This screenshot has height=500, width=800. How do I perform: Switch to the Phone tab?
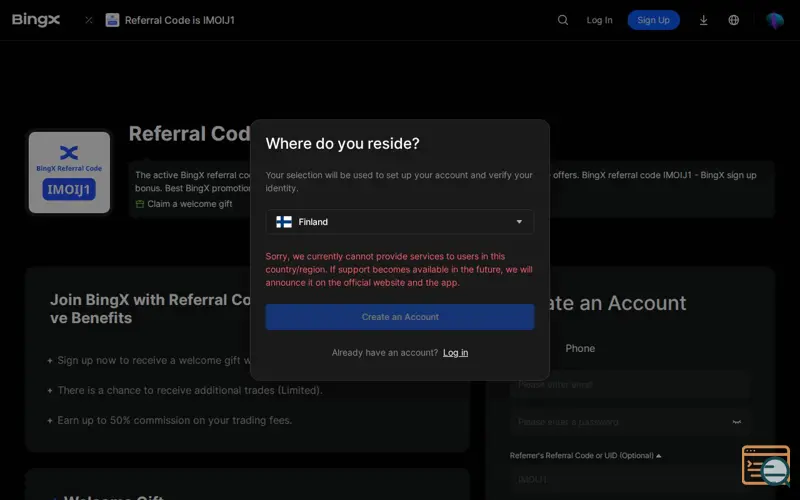[x=580, y=348]
